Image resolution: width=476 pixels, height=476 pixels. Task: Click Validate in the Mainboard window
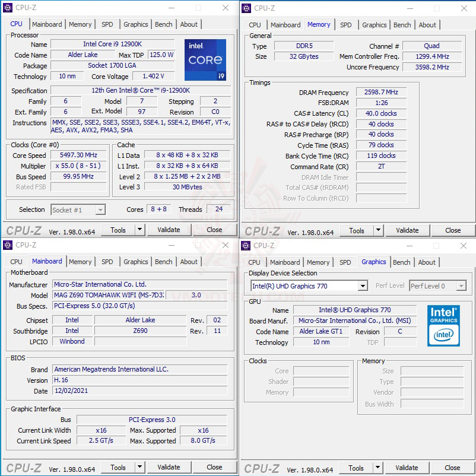click(169, 467)
